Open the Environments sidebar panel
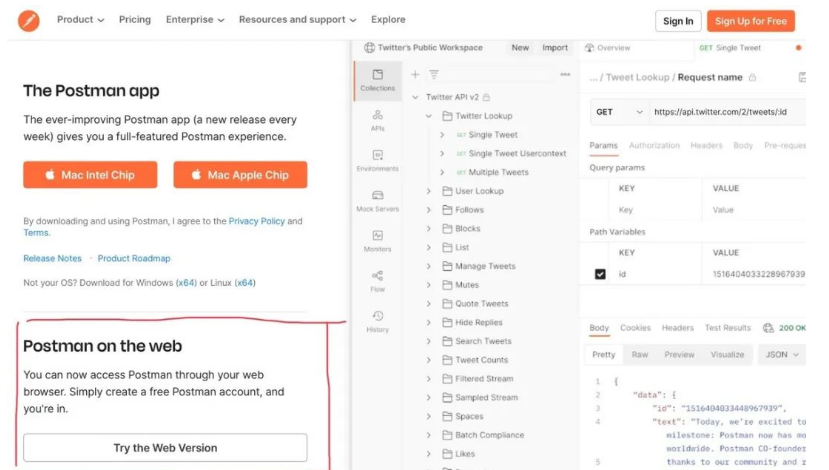 tap(377, 161)
